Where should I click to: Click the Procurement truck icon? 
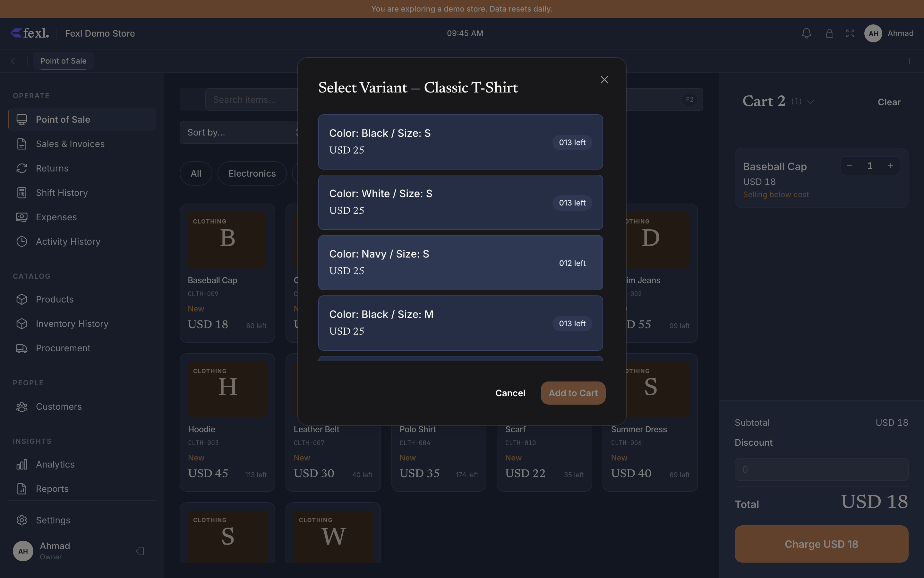pyautogui.click(x=22, y=348)
